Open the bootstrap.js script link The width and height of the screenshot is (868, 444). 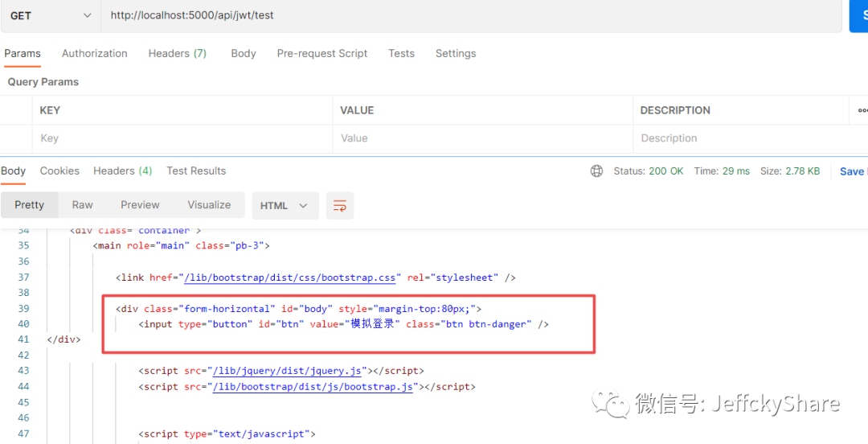point(313,386)
